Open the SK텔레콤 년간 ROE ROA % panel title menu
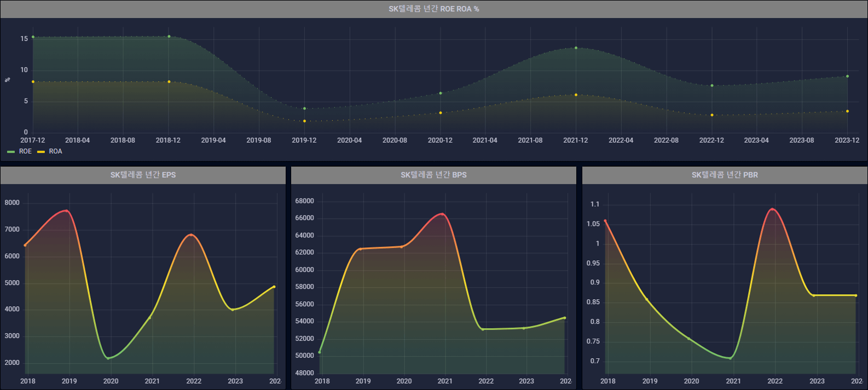Screen dimensions: 868x390 pyautogui.click(x=433, y=9)
